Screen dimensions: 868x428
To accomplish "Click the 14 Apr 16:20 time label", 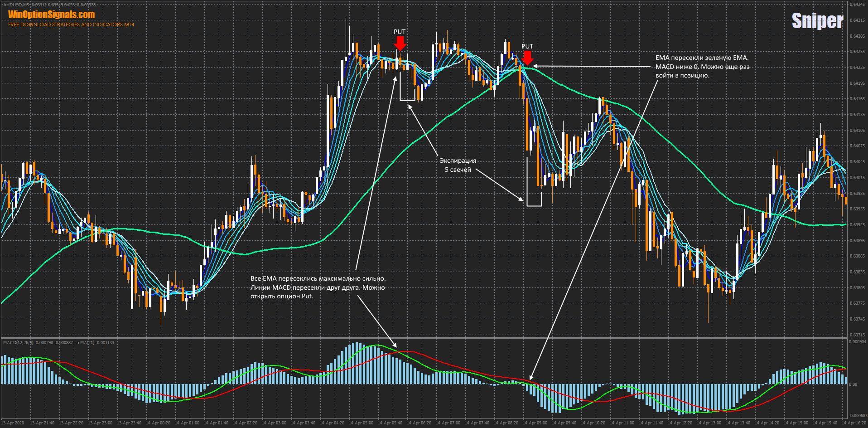I will tap(854, 423).
